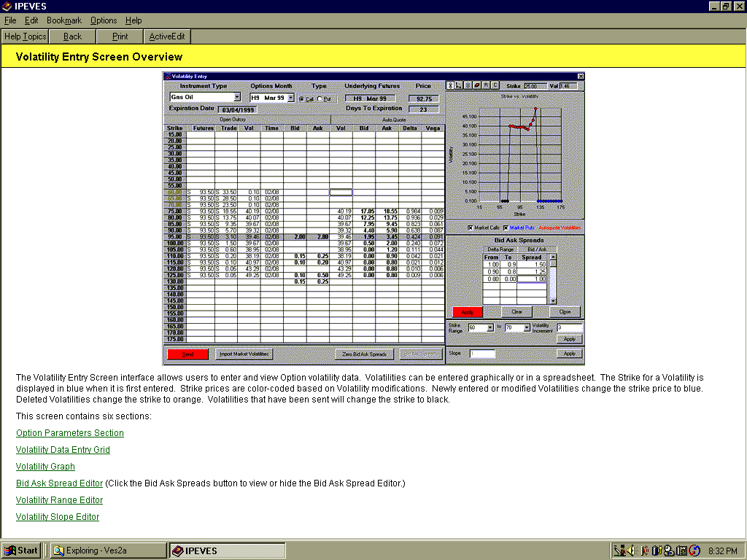The image size is (747, 560).
Task: Click the R icon in graph toolbar
Action: tap(486, 86)
